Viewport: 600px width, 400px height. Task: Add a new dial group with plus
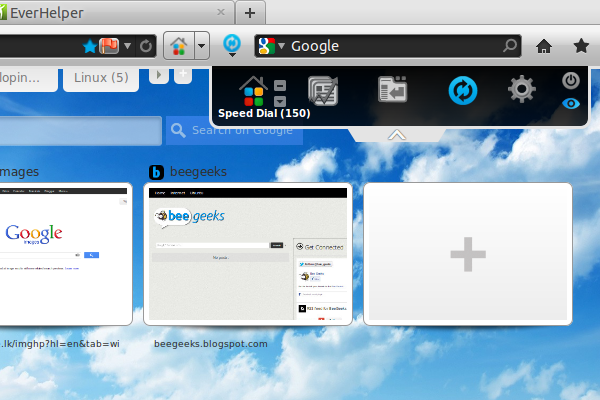click(x=183, y=75)
